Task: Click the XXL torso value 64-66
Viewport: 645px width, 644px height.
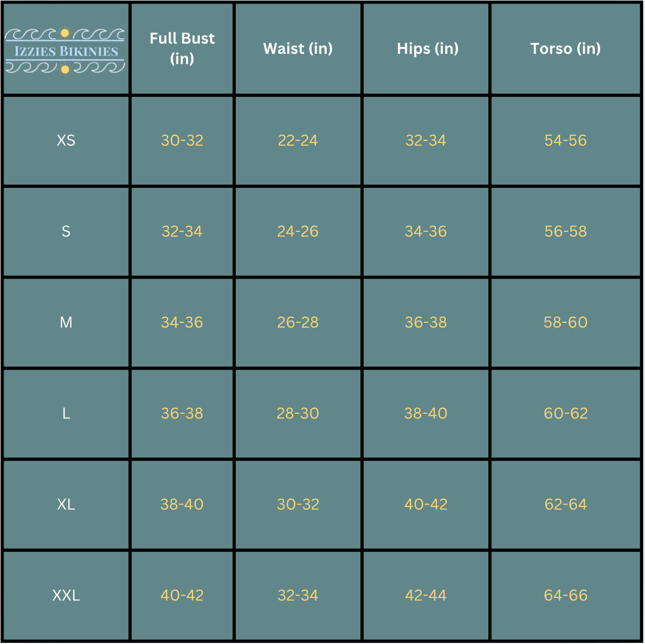Action: [x=565, y=595]
